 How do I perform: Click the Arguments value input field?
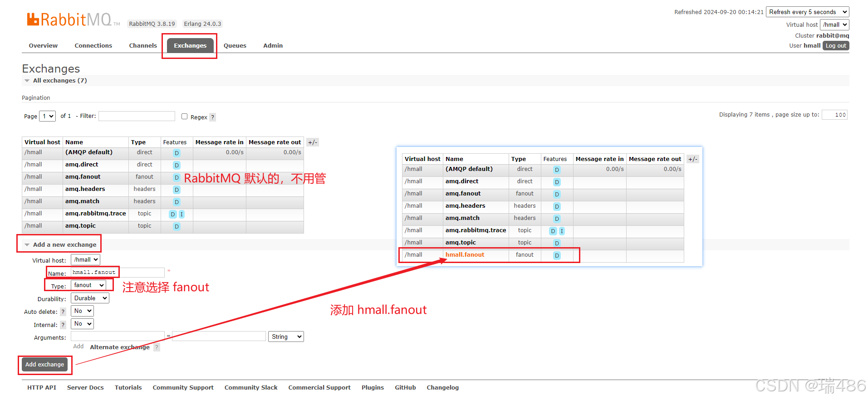point(219,336)
